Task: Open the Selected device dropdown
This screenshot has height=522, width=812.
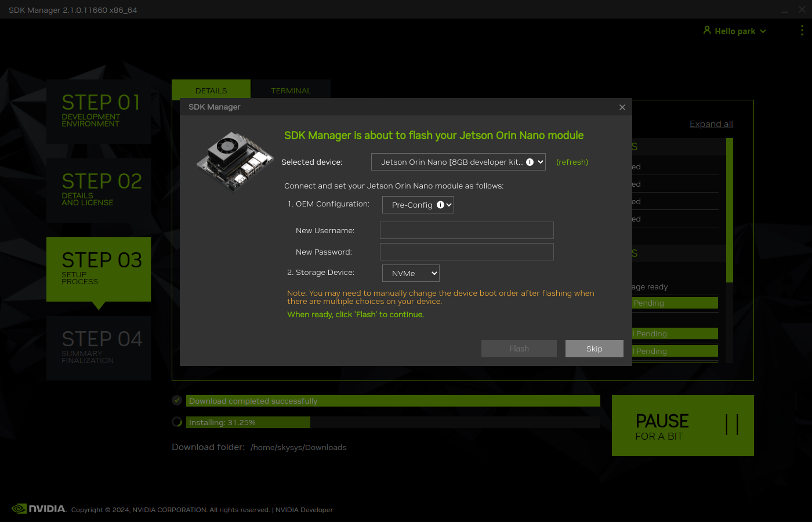Action: click(x=458, y=162)
